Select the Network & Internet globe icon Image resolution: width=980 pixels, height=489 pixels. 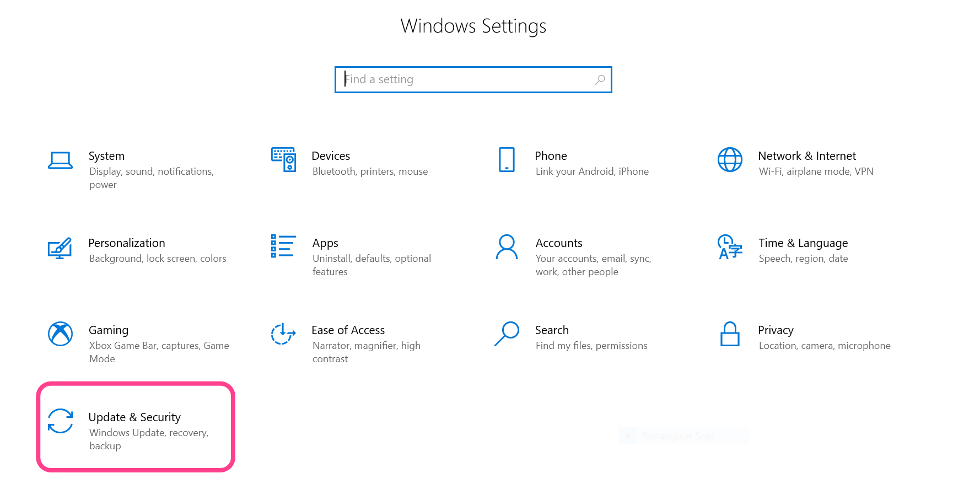[x=730, y=160]
